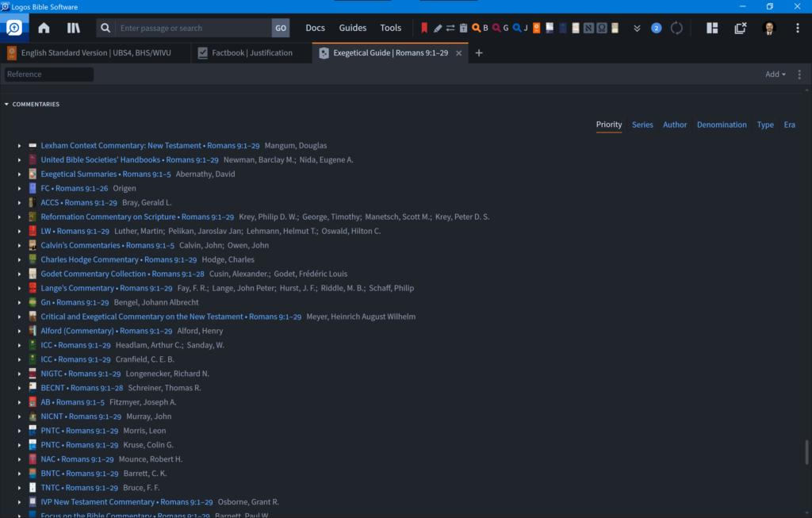812x518 pixels.
Task: Open LW Romans 9:1–29 link
Action: tap(75, 231)
